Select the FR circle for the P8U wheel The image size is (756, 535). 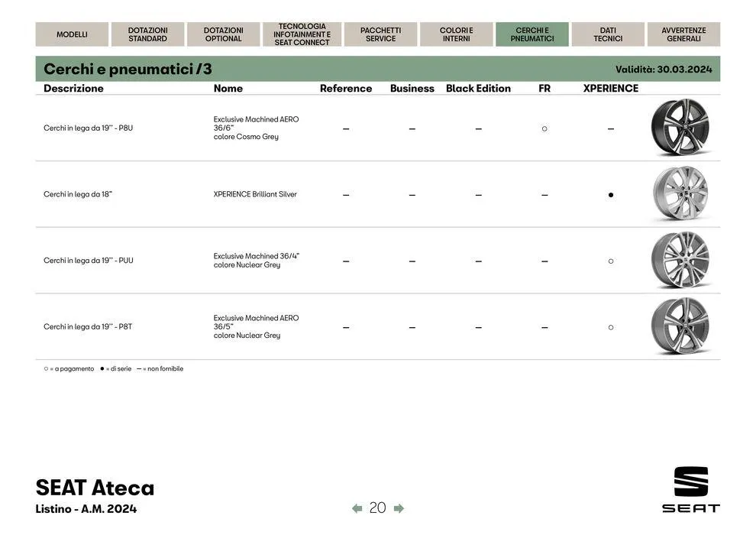point(543,127)
